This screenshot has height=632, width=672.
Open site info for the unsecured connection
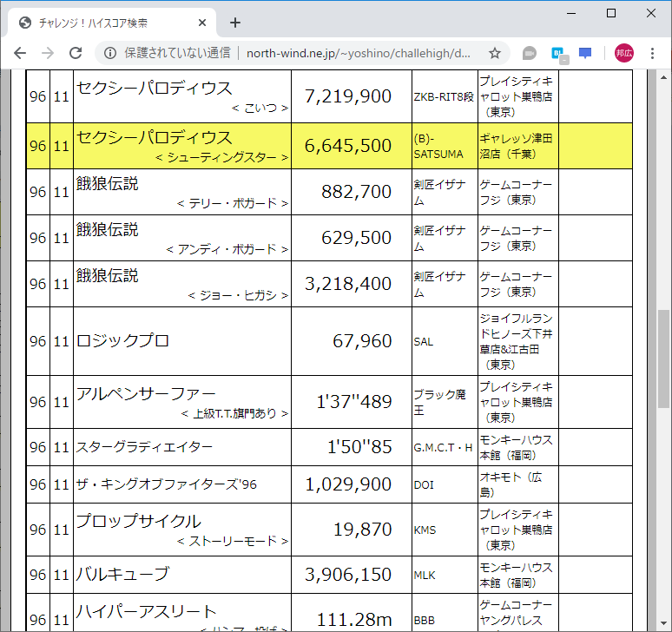pyautogui.click(x=110, y=53)
